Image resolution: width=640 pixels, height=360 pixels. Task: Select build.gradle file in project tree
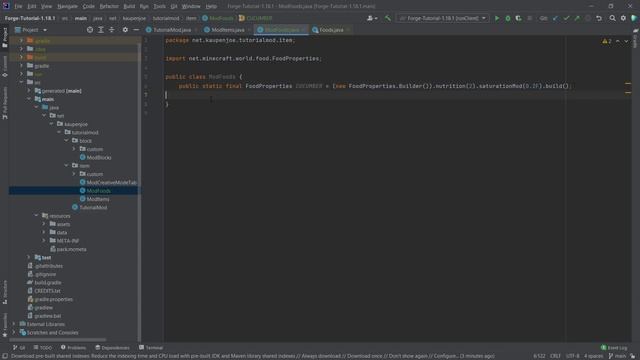tap(47, 282)
